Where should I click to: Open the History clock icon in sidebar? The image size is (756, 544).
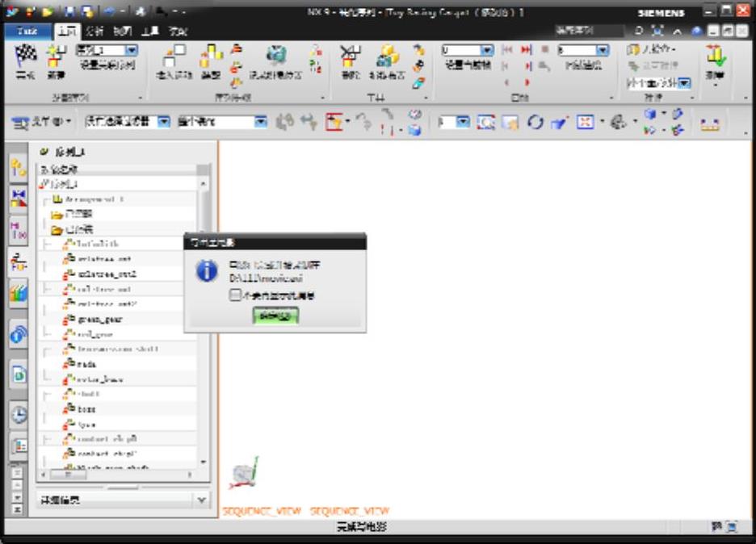19,415
